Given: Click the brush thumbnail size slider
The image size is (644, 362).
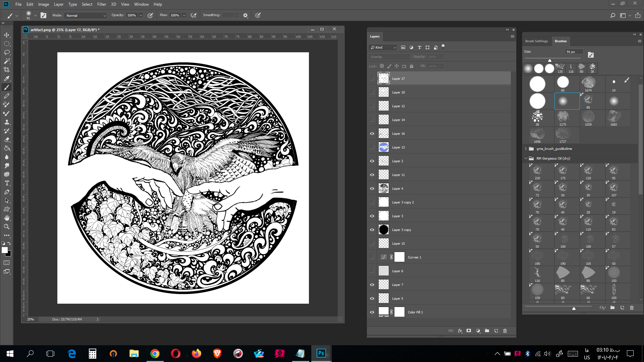Looking at the screenshot, I should (x=574, y=308).
